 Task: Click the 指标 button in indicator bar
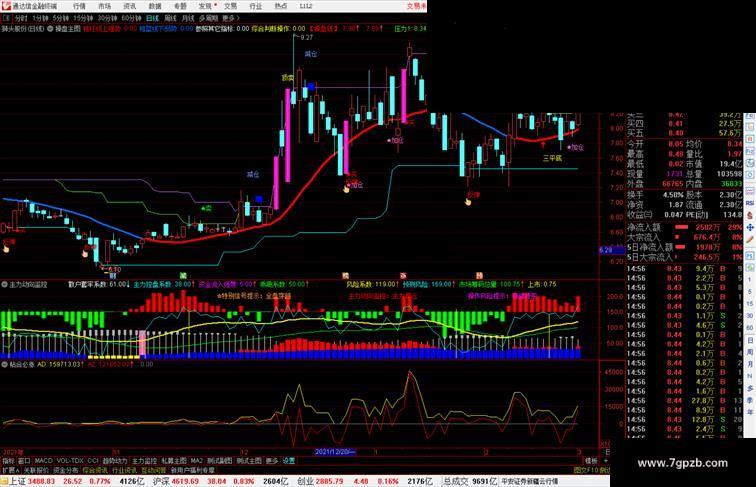(x=9, y=461)
